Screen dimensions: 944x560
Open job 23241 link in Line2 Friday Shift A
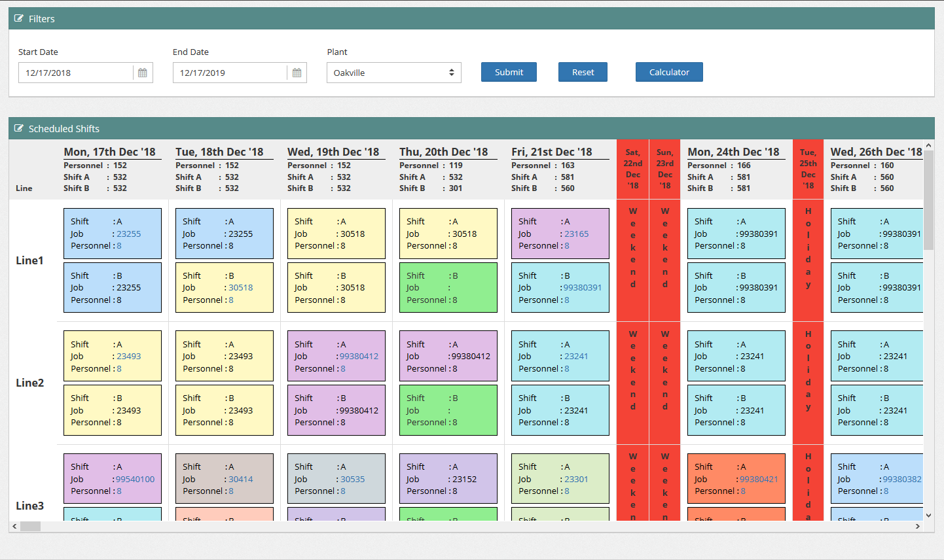(x=577, y=356)
